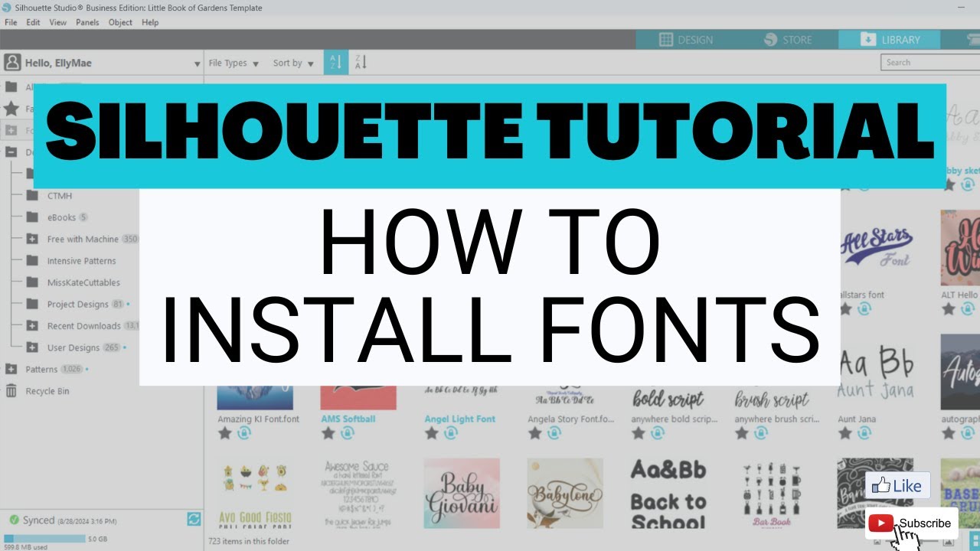Select the Baby Giovani font thumbnail
Image resolution: width=980 pixels, height=551 pixels.
462,493
